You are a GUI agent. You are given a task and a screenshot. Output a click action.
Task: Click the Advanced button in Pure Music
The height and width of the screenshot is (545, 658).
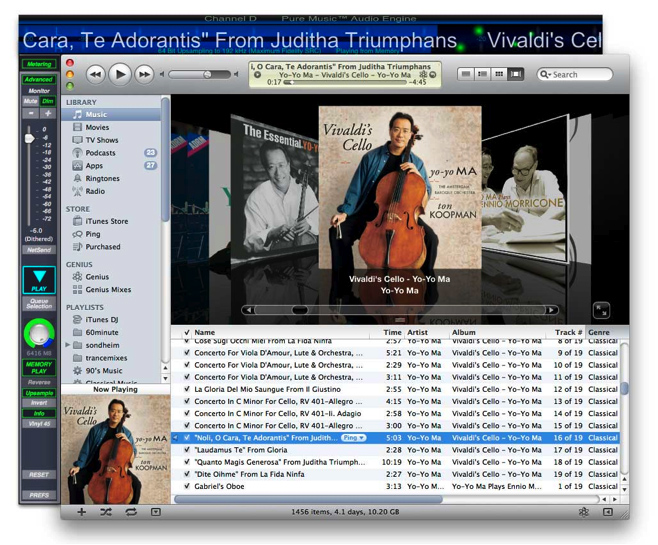[39, 79]
